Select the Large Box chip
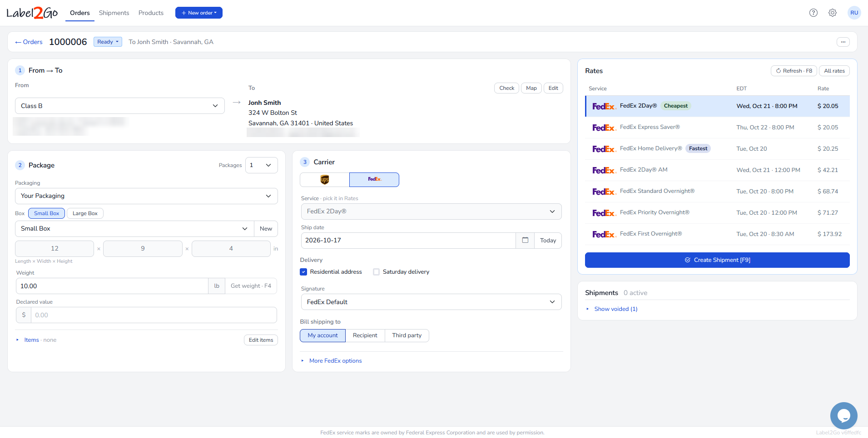The height and width of the screenshot is (438, 868). pos(85,213)
